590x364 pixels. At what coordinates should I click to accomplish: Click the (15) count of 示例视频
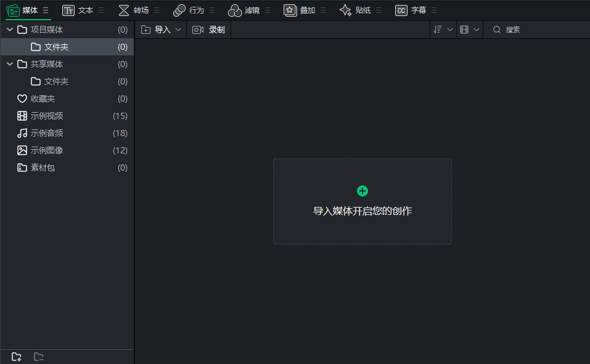click(x=120, y=116)
